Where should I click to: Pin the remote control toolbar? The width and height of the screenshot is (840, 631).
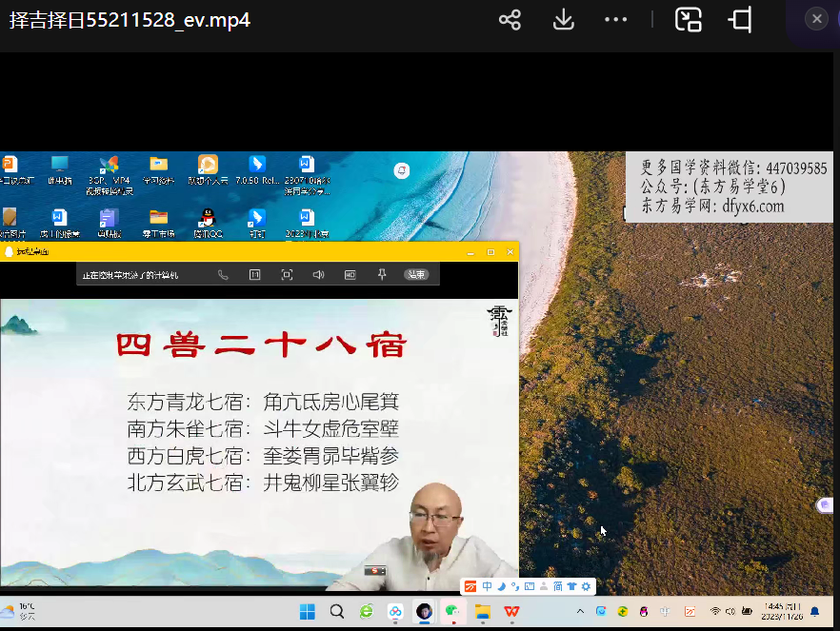(382, 275)
